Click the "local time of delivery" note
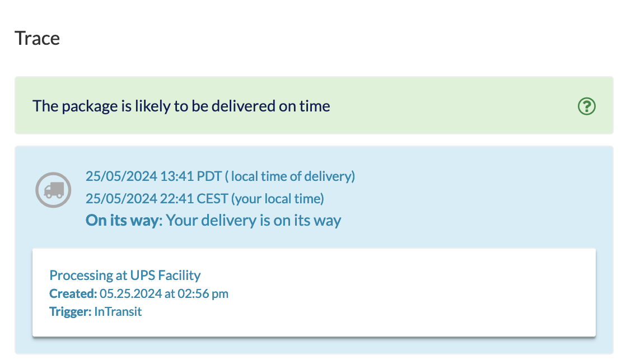This screenshot has width=626, height=364. click(x=290, y=176)
